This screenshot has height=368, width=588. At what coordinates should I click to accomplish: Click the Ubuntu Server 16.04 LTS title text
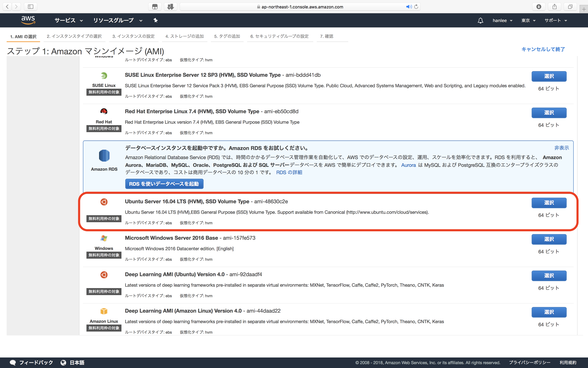coord(187,202)
